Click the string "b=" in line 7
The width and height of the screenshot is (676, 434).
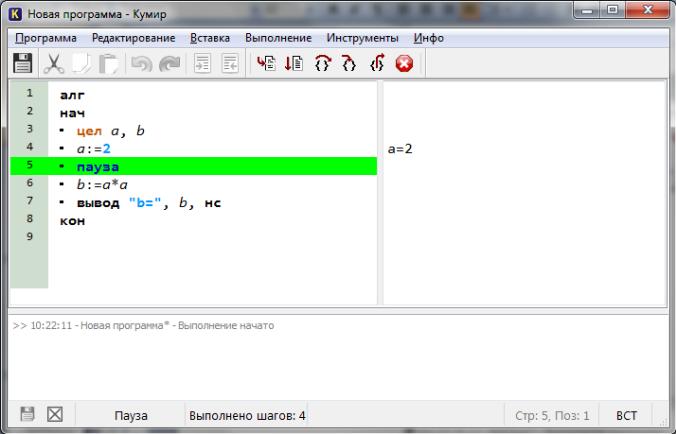tap(145, 203)
